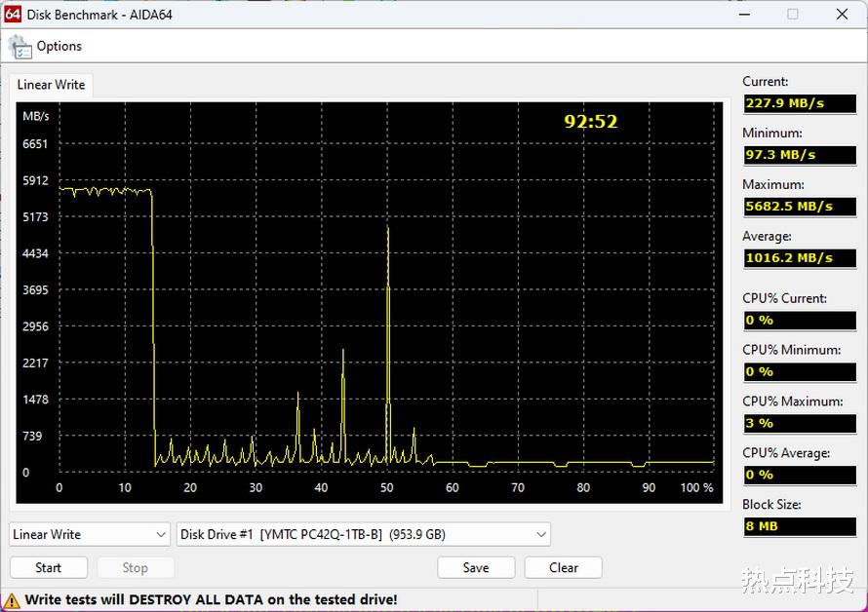The height and width of the screenshot is (612, 868).
Task: Click the Save button
Action: (476, 568)
